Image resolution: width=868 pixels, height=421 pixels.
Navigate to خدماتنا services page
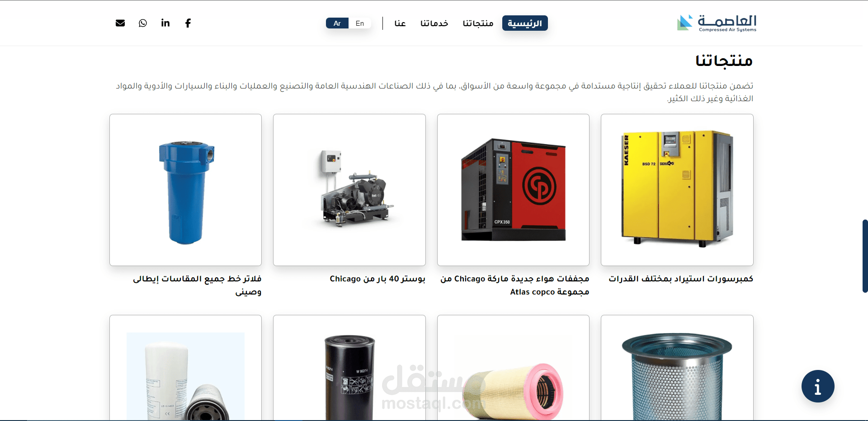click(x=434, y=23)
